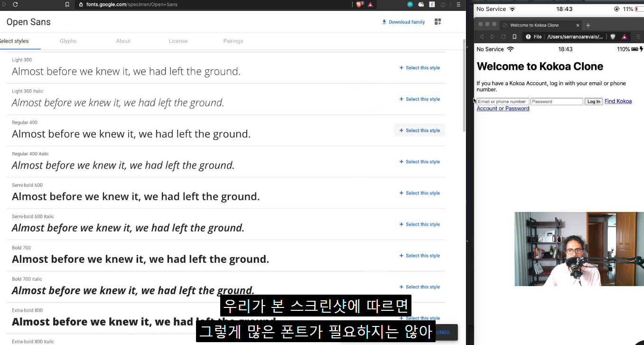
Task: Click the 'Welcome to Kokoa Clone' page heading
Action: click(540, 67)
